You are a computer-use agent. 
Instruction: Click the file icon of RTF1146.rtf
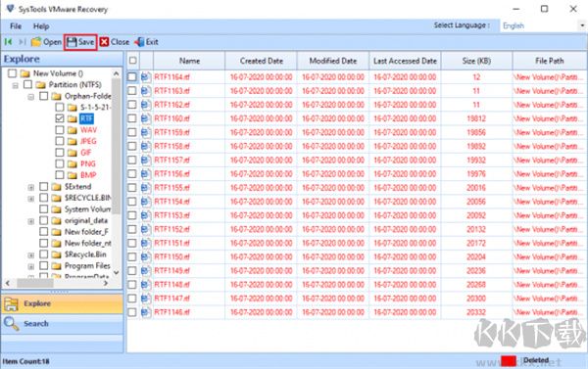(146, 312)
